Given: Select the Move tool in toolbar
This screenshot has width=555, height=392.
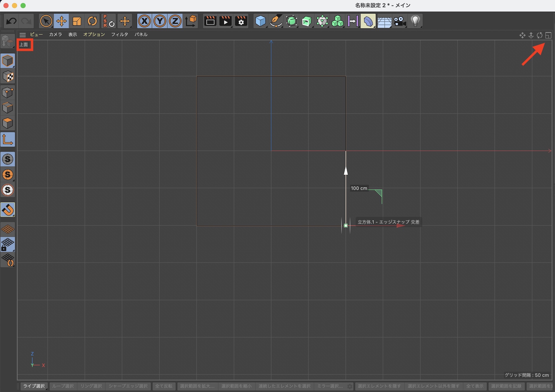Looking at the screenshot, I should tap(61, 21).
